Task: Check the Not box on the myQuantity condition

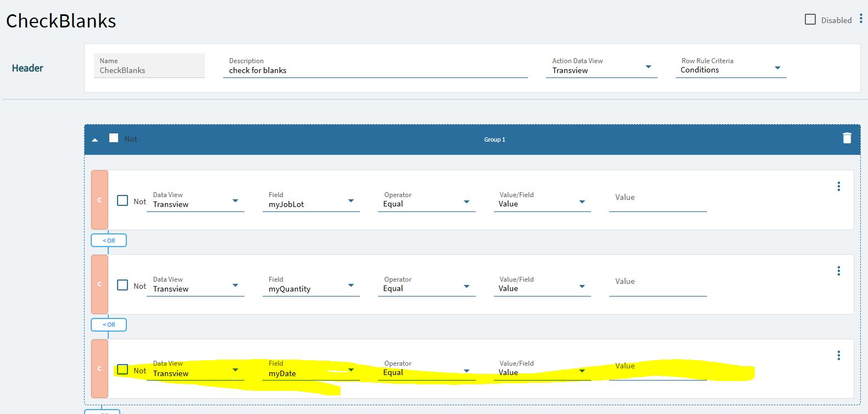Action: (123, 285)
